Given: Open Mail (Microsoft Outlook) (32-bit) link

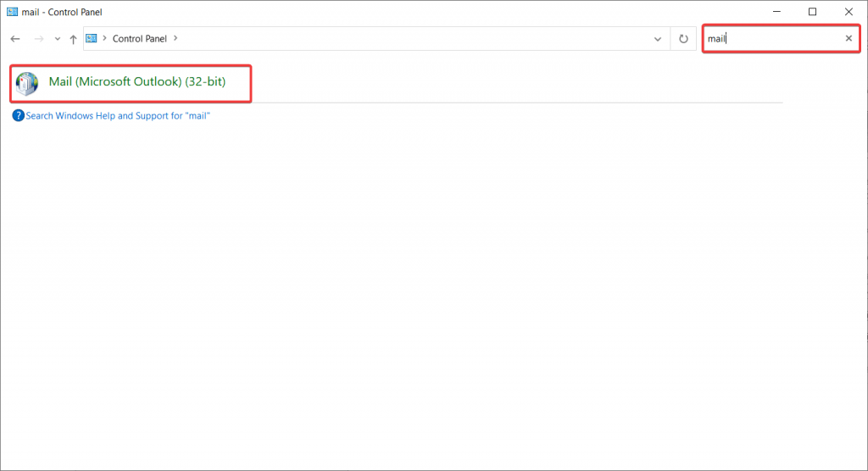Looking at the screenshot, I should [137, 82].
